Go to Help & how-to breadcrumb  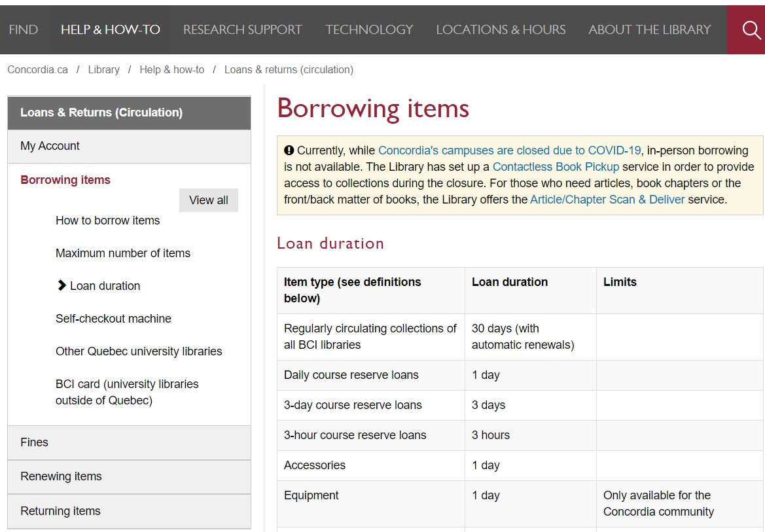(x=171, y=70)
